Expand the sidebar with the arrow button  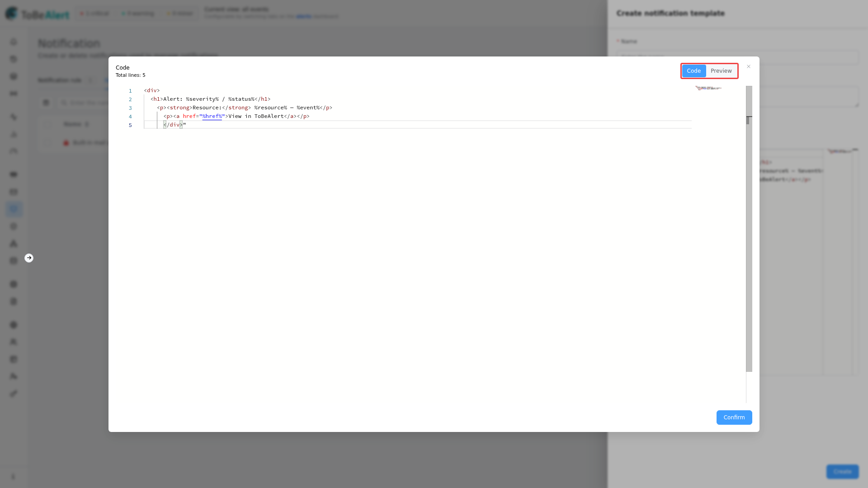[x=29, y=258]
